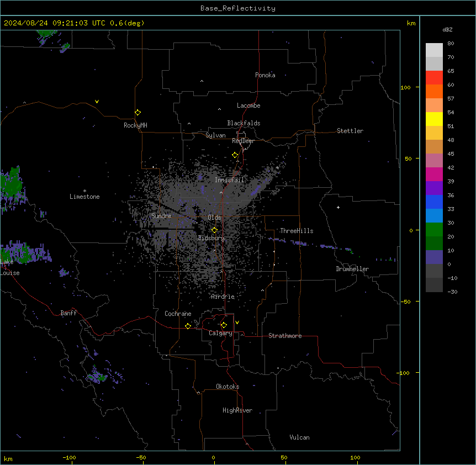Image resolution: width=476 pixels, height=465 pixels.
Task: Select the Limestone label
Action: tap(84, 197)
